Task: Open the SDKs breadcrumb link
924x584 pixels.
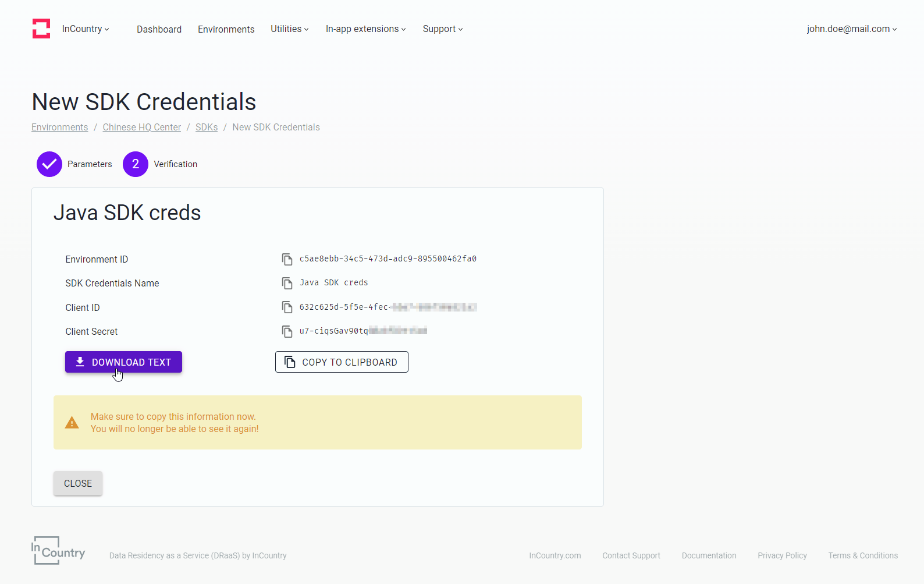Action: click(207, 128)
